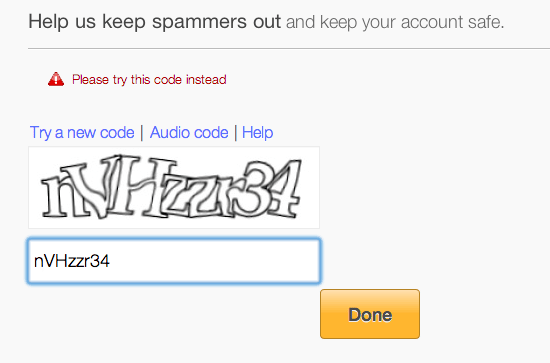Click the empty area inside the code input box
Viewport: 550px width, 363px height.
point(214,261)
